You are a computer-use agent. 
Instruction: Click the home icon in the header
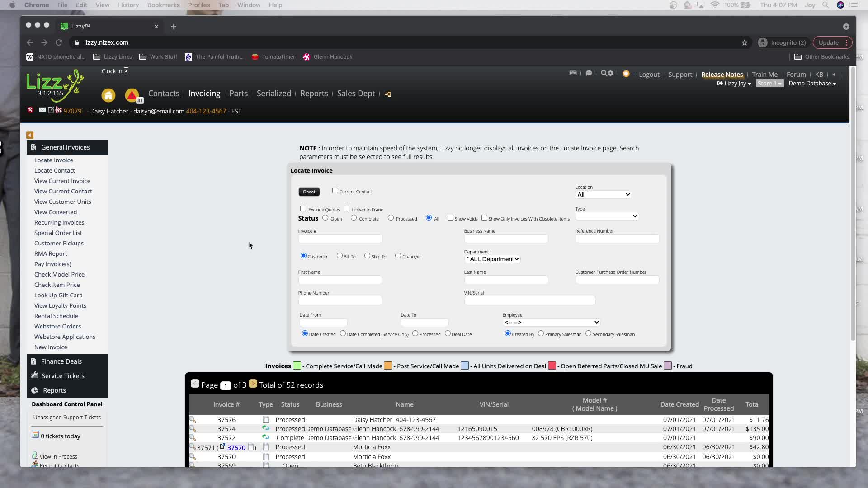pyautogui.click(x=108, y=95)
